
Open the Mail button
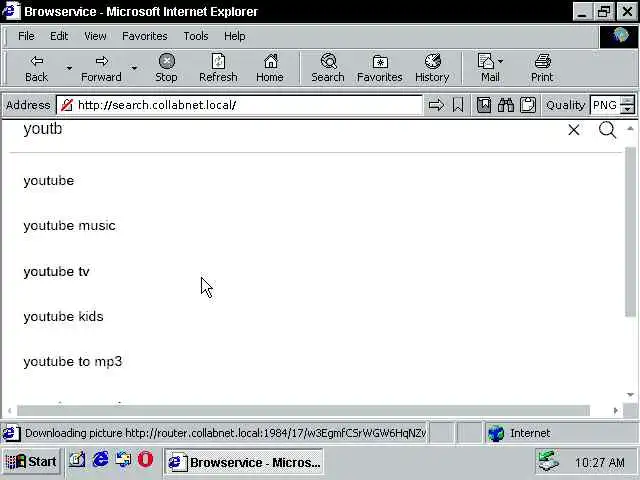487,68
